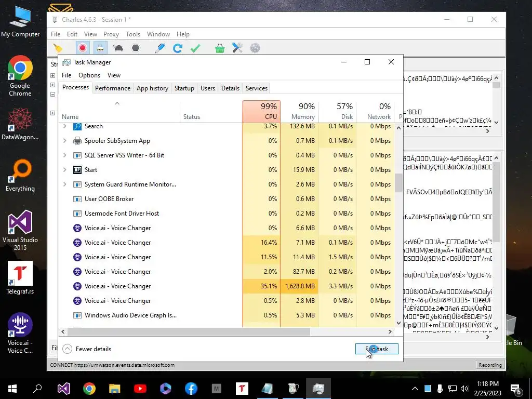Click the Name column header

119,112
